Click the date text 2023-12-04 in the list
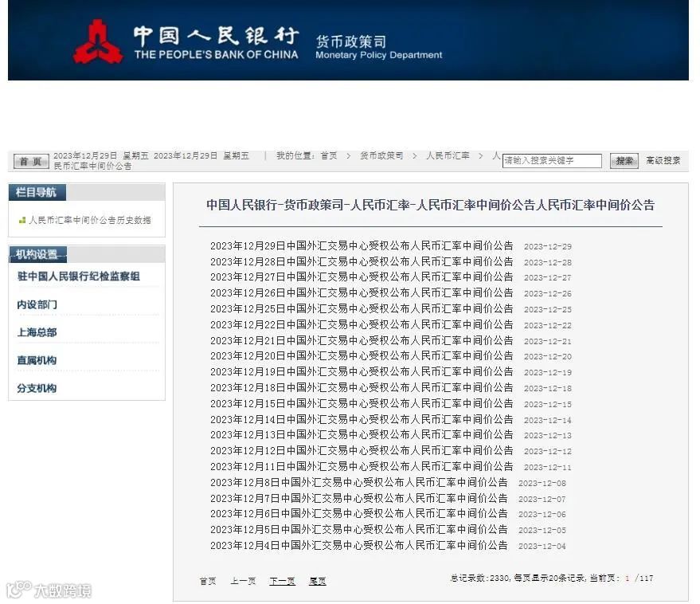Viewport: 700px width, 604px height. tap(542, 547)
